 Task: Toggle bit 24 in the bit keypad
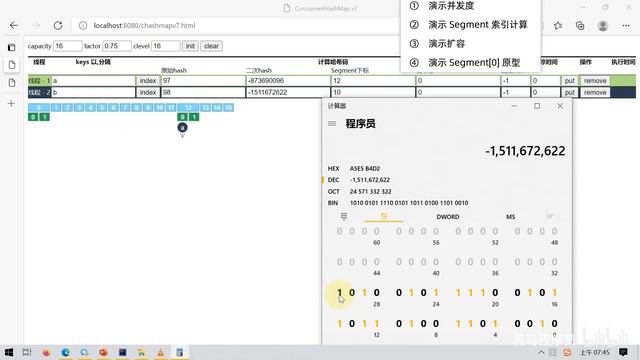436,293
